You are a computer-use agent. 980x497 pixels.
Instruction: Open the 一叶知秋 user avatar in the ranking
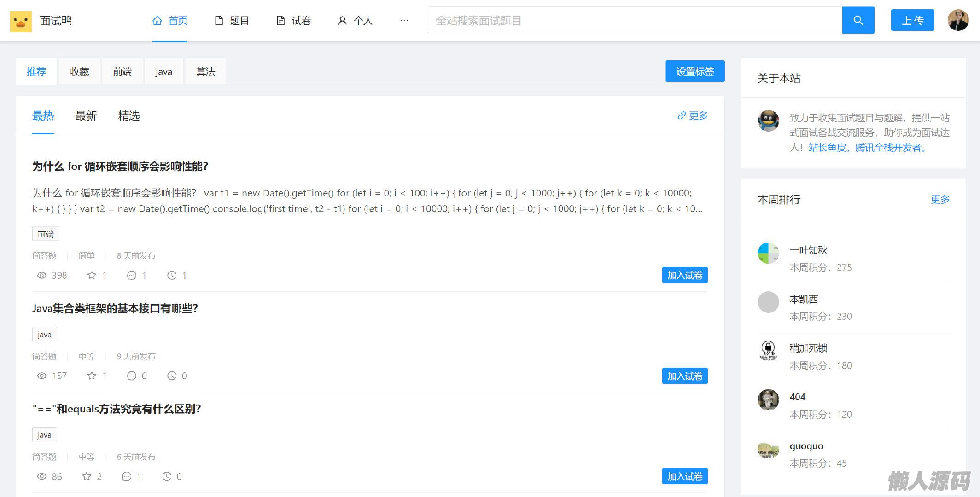coord(768,253)
